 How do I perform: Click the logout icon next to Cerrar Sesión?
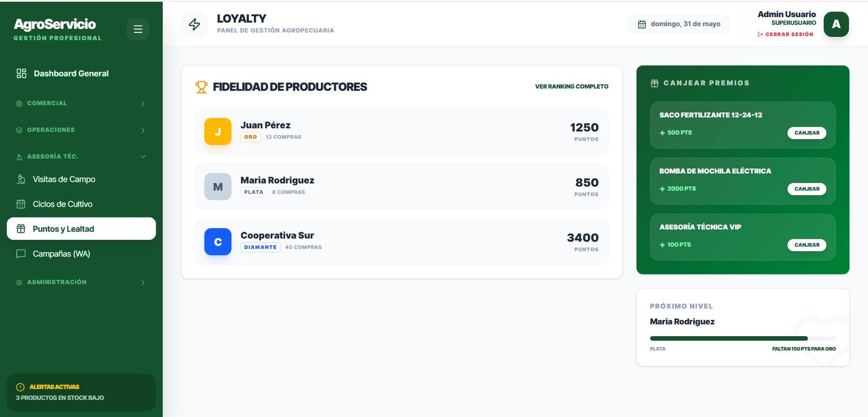761,35
